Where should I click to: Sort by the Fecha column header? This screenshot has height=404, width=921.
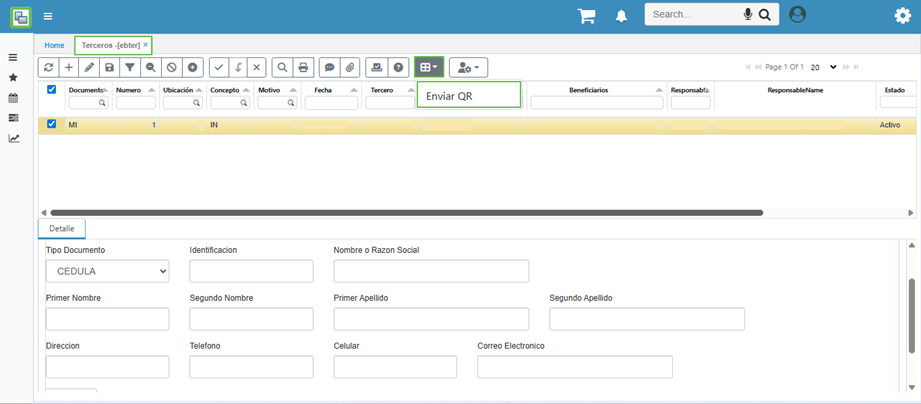pos(323,90)
